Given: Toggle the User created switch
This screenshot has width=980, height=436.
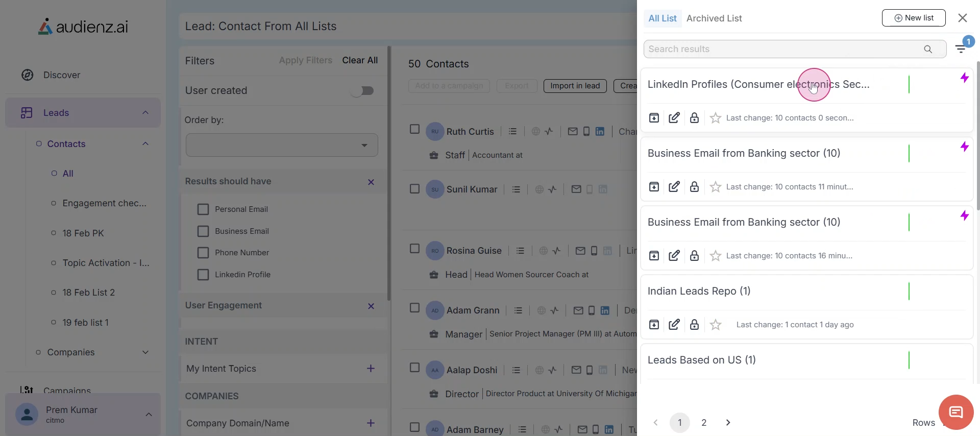Looking at the screenshot, I should coord(362,91).
